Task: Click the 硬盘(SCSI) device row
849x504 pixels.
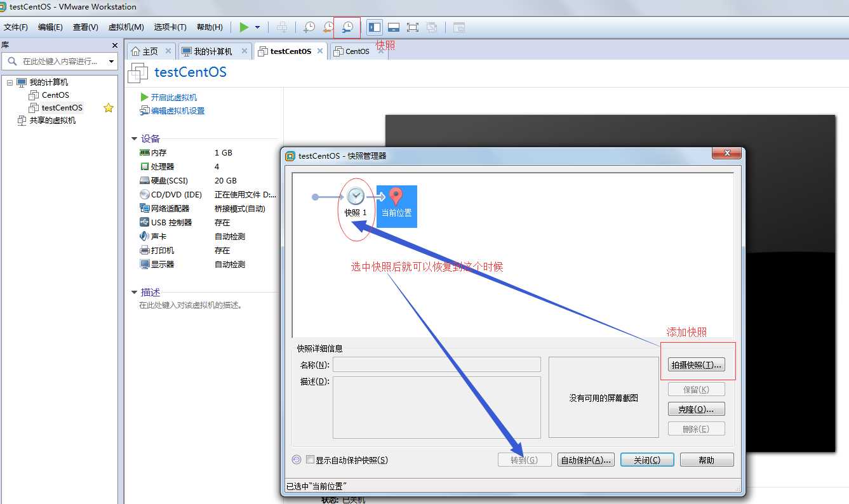Action: (x=208, y=181)
